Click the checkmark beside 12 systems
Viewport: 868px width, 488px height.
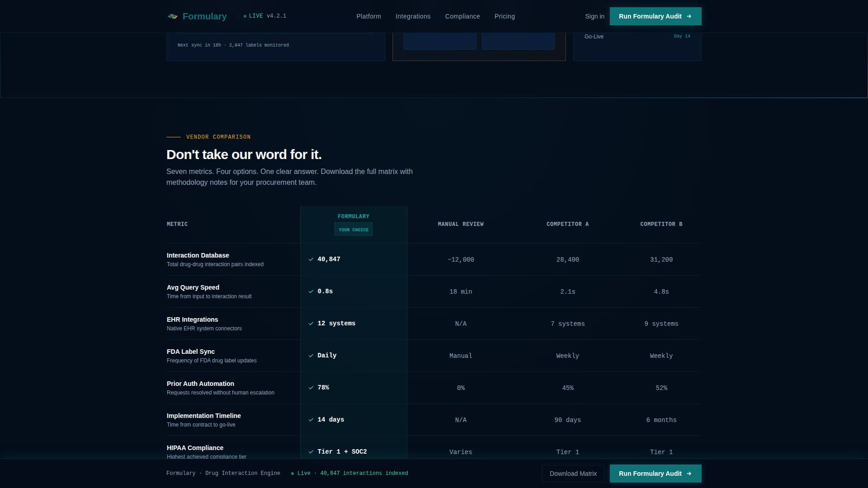point(311,324)
